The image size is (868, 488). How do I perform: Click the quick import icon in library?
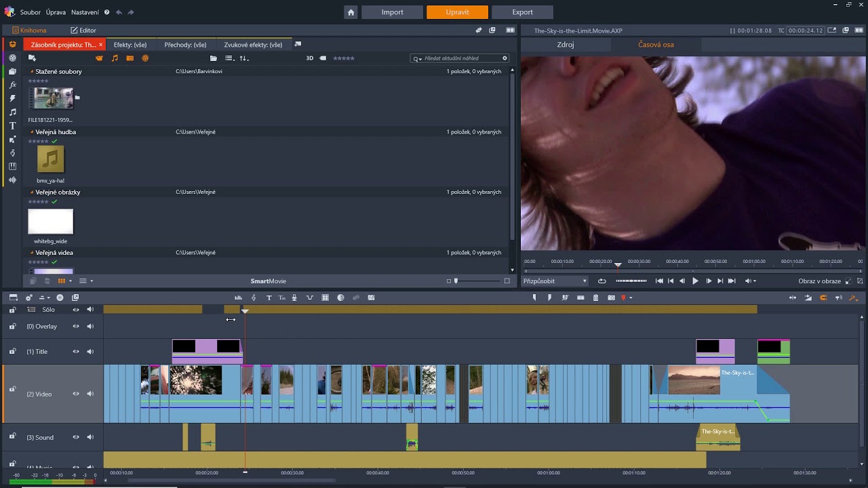pyautogui.click(x=32, y=58)
